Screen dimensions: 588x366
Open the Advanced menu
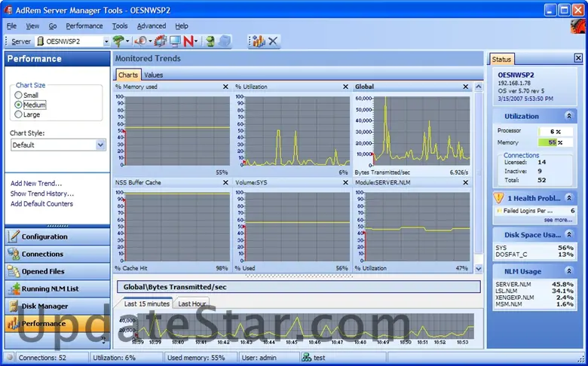click(x=152, y=26)
